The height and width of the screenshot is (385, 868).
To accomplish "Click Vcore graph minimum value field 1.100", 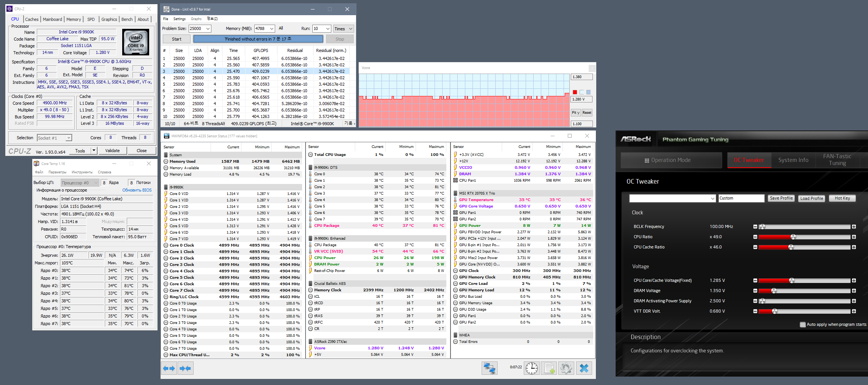I will pos(582,124).
